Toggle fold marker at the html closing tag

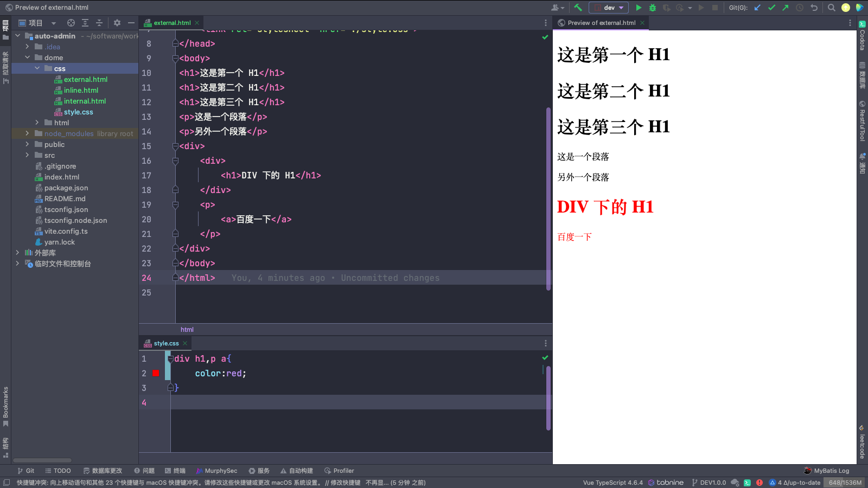175,278
